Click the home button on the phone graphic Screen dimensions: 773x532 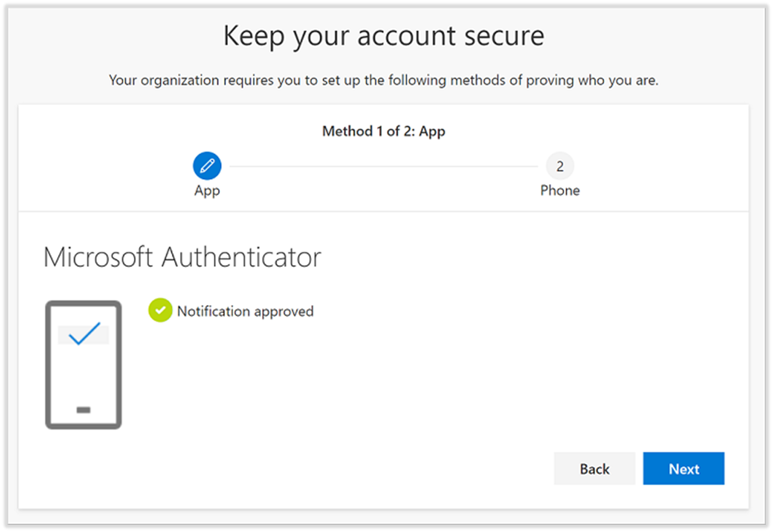coord(83,410)
